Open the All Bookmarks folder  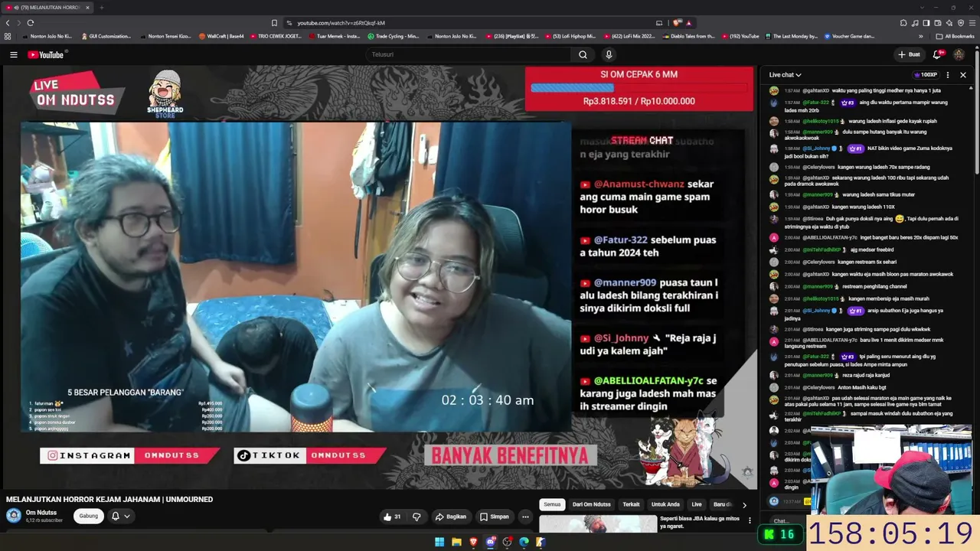(955, 36)
